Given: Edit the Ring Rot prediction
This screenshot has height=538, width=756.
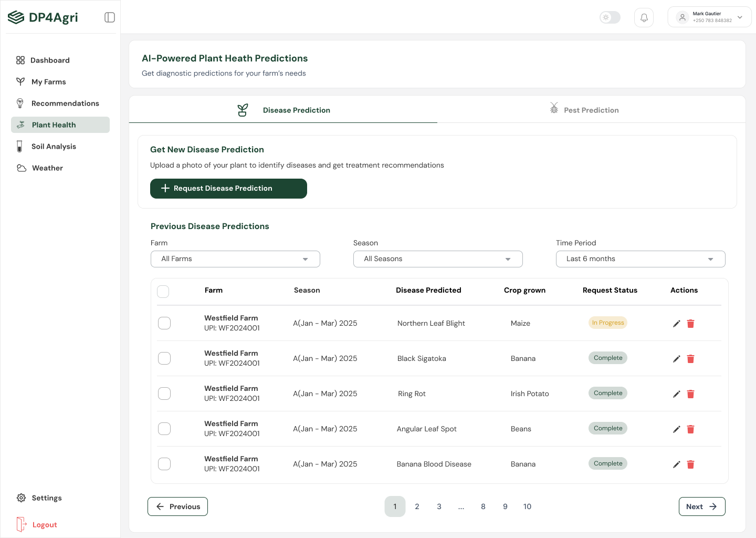Looking at the screenshot, I should pos(677,394).
